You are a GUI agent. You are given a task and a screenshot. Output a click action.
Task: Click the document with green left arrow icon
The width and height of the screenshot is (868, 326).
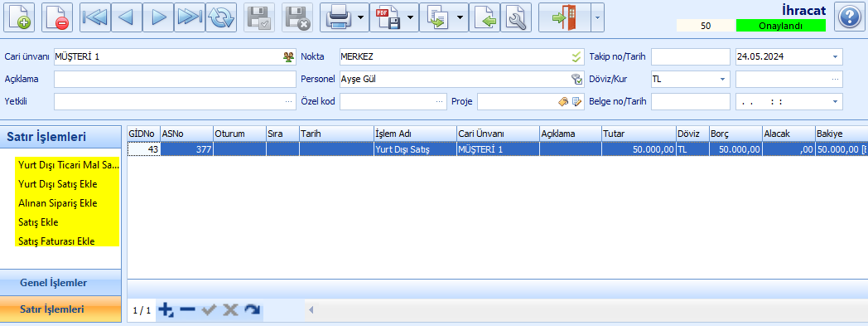click(485, 17)
